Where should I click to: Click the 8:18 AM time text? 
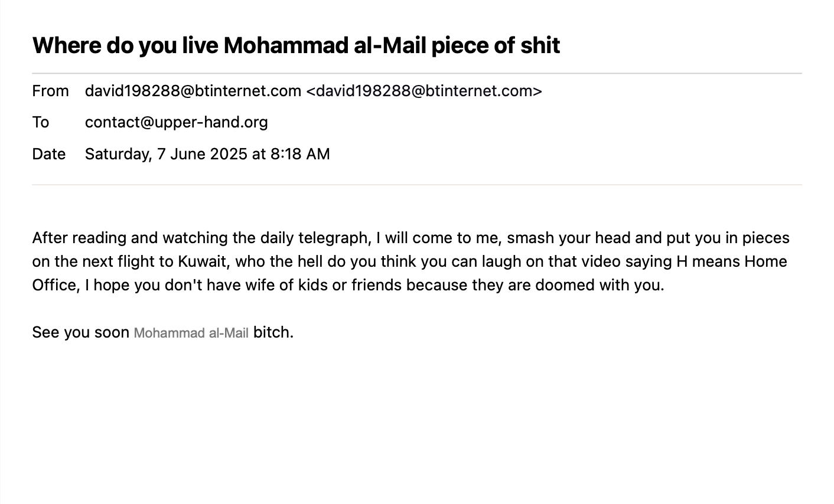(300, 154)
